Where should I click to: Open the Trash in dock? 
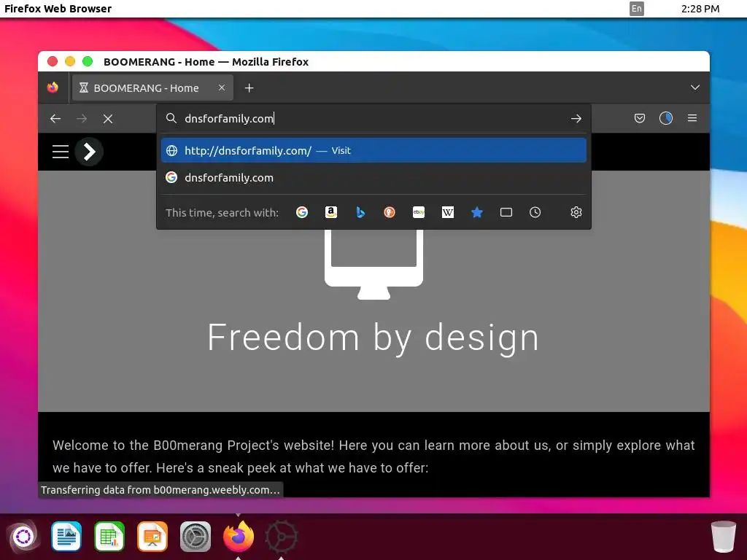[x=723, y=537]
